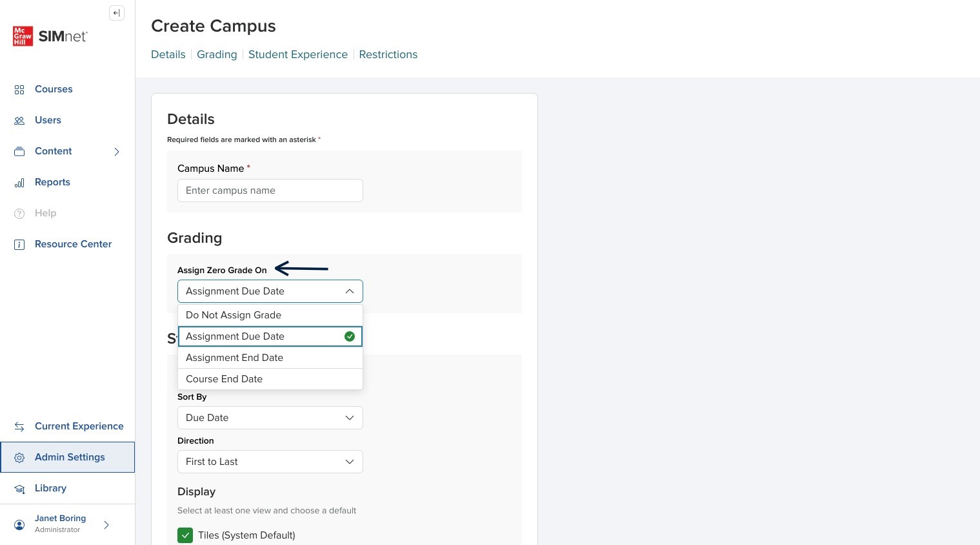Switch to Current Experience
This screenshot has width=980, height=545.
coord(79,426)
